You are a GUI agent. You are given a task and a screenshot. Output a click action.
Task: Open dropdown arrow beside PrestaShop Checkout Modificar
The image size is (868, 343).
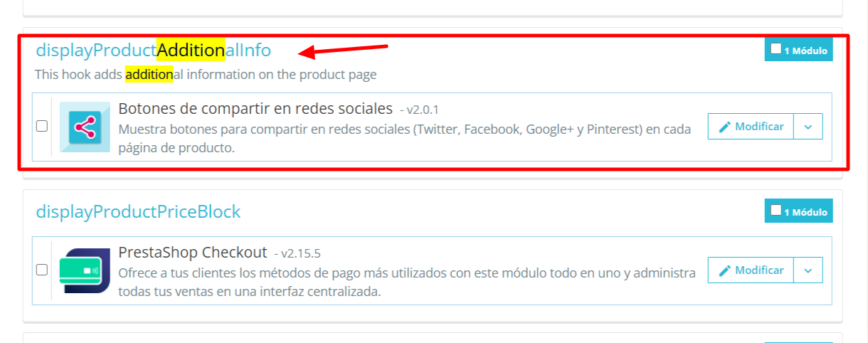808,270
